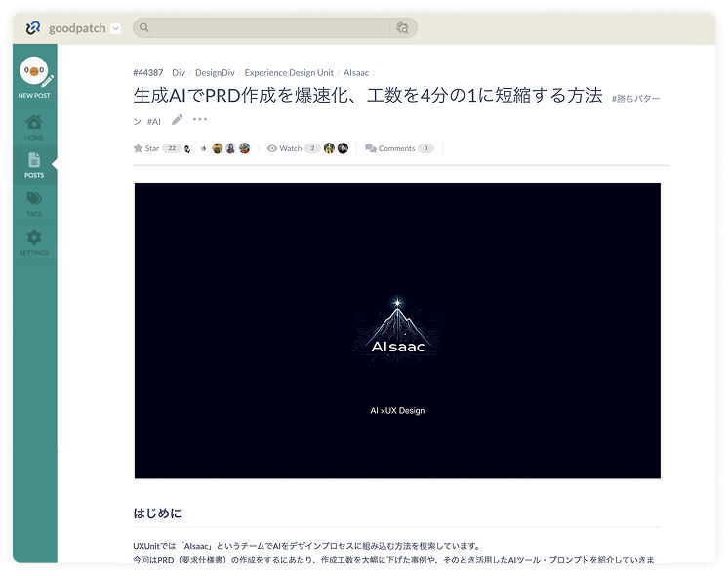Click the fourth stargazer avatar
The height and width of the screenshot is (576, 728).
pyautogui.click(x=230, y=148)
